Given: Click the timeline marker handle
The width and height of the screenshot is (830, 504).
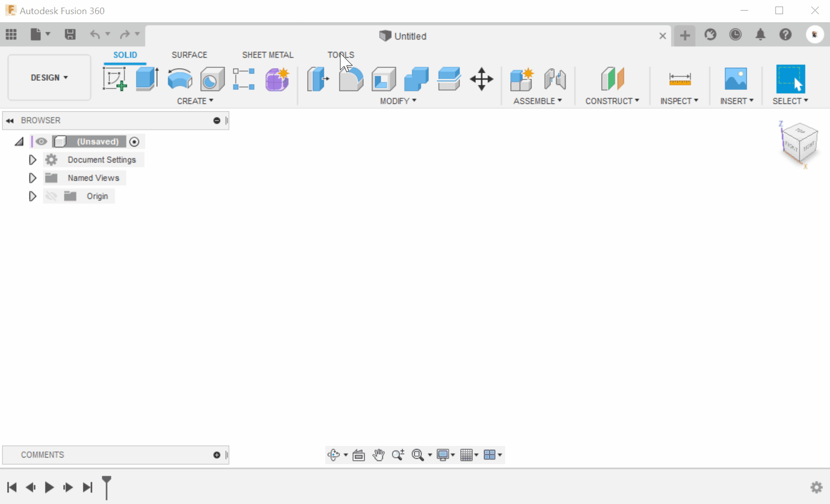Looking at the screenshot, I should click(x=107, y=487).
